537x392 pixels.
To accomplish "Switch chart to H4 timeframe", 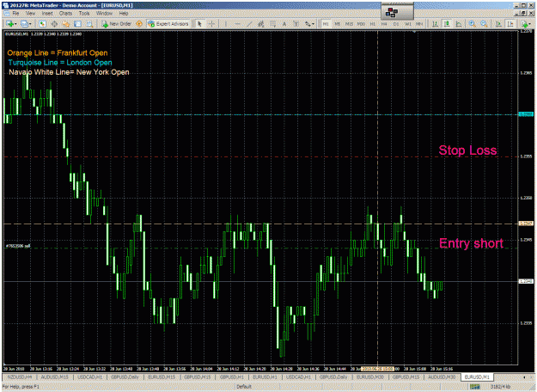I will pos(384,24).
